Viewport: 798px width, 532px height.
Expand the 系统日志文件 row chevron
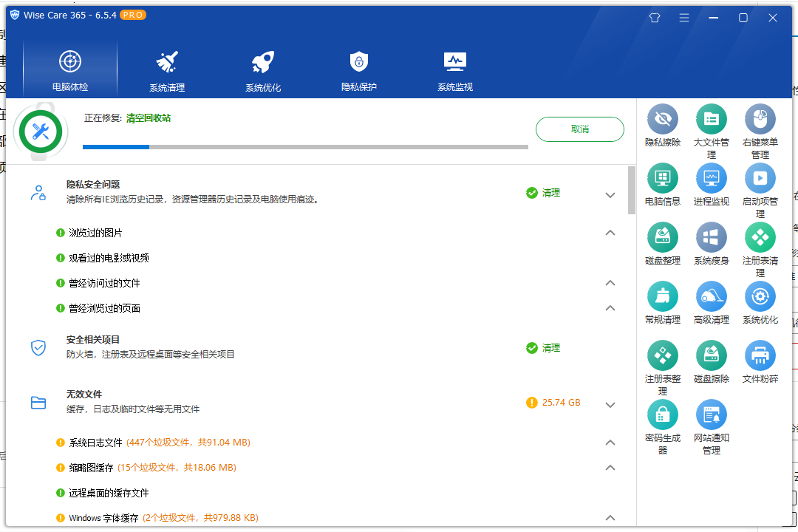coord(610,443)
